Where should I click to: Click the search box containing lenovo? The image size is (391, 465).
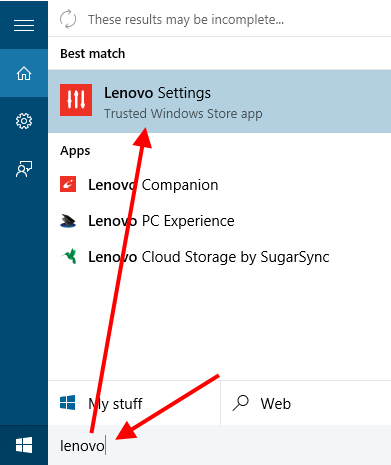pyautogui.click(x=220, y=445)
